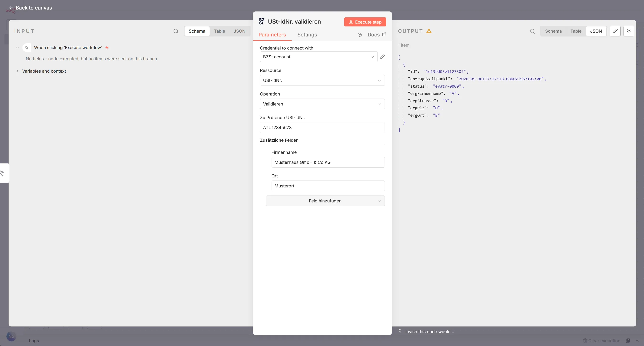The width and height of the screenshot is (644, 346).
Task: Click the anfrageZeitpunkt timestamp value
Action: pos(500,79)
